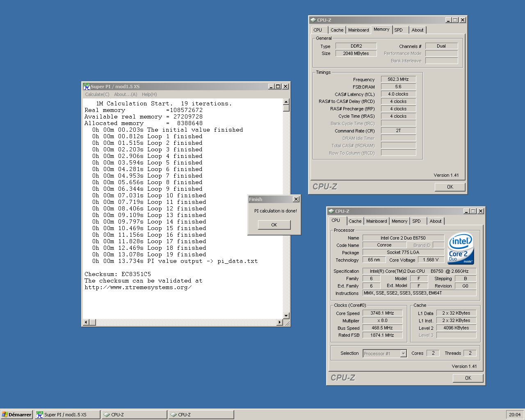
Task: Click the CPU tab window's CPU-Z title icon
Action: point(331,211)
